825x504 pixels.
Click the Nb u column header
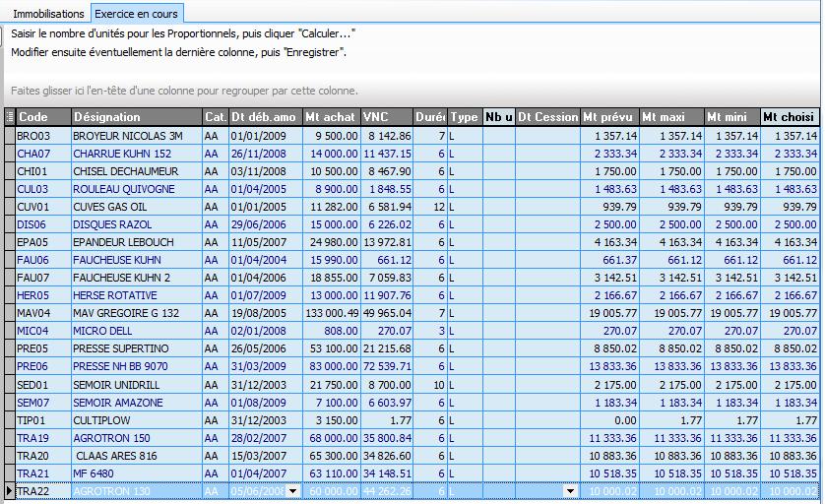point(498,117)
